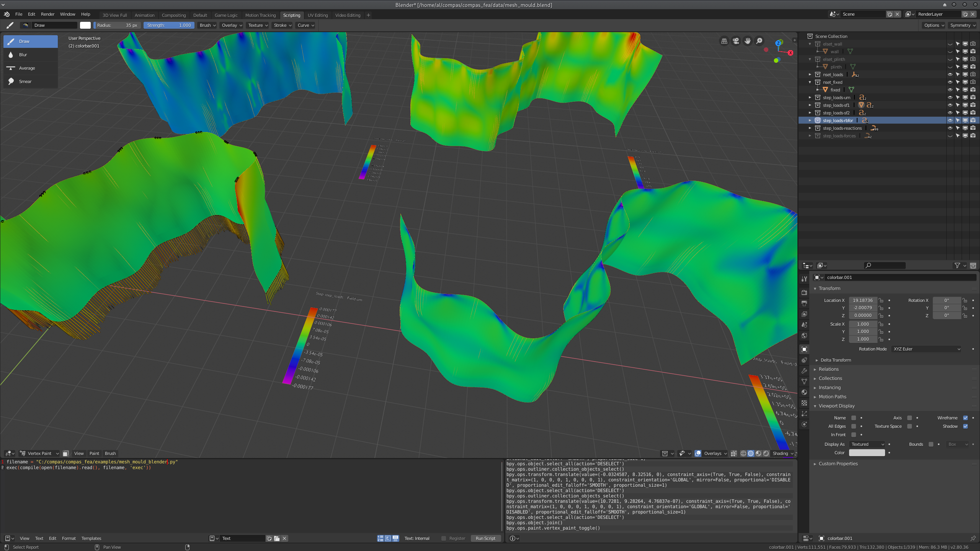Open the Render menu
The height and width of the screenshot is (551, 980).
click(x=47, y=14)
